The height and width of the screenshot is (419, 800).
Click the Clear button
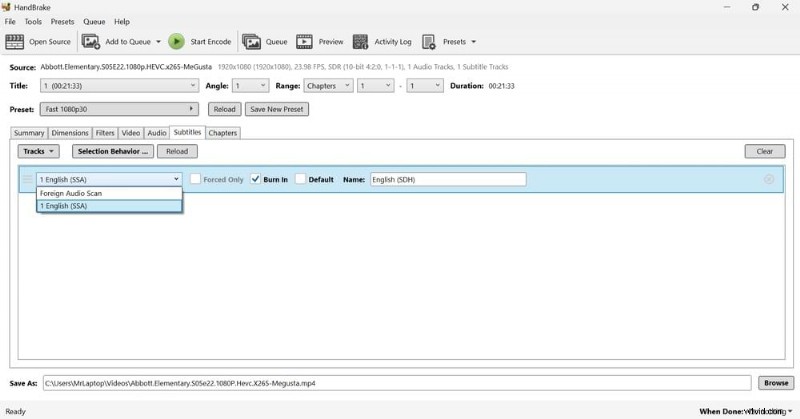(x=764, y=152)
